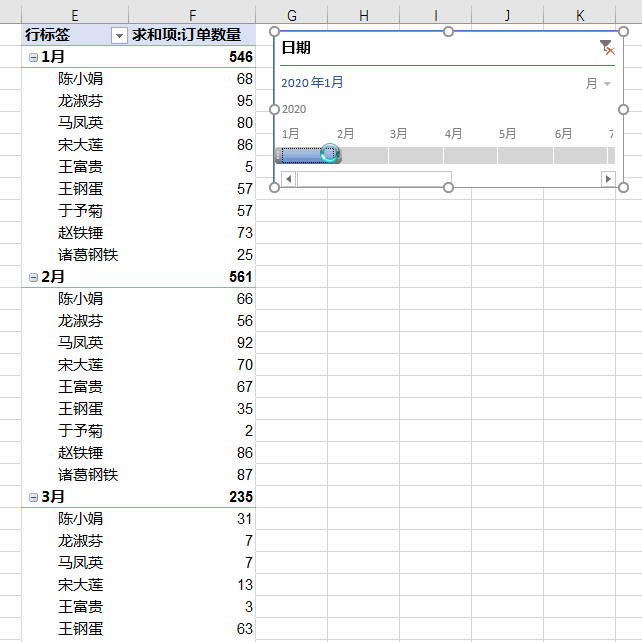This screenshot has width=642, height=642.
Task: Select 王富贵 under 1月
Action: point(80,167)
